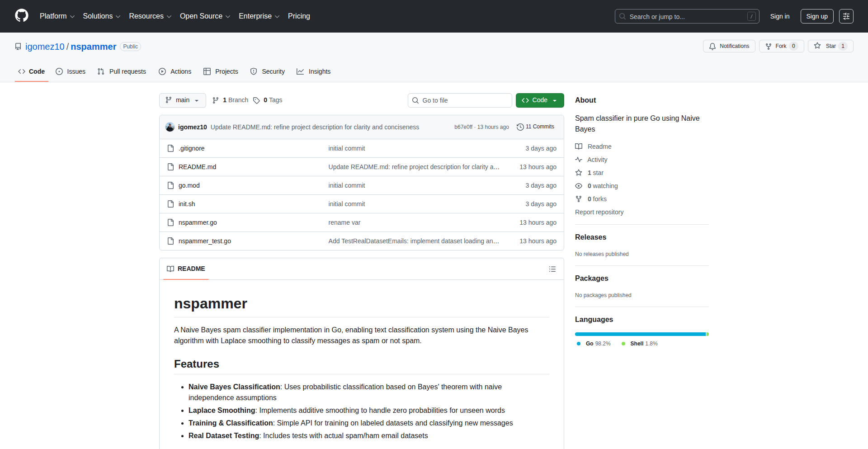Click the Go to file search field
The height and width of the screenshot is (449, 868).
point(460,100)
